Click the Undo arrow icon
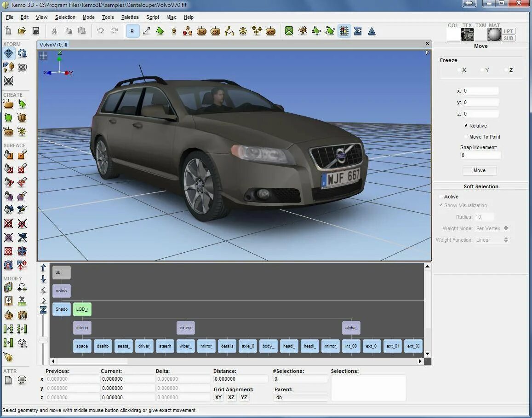This screenshot has height=418, width=532. [x=100, y=31]
